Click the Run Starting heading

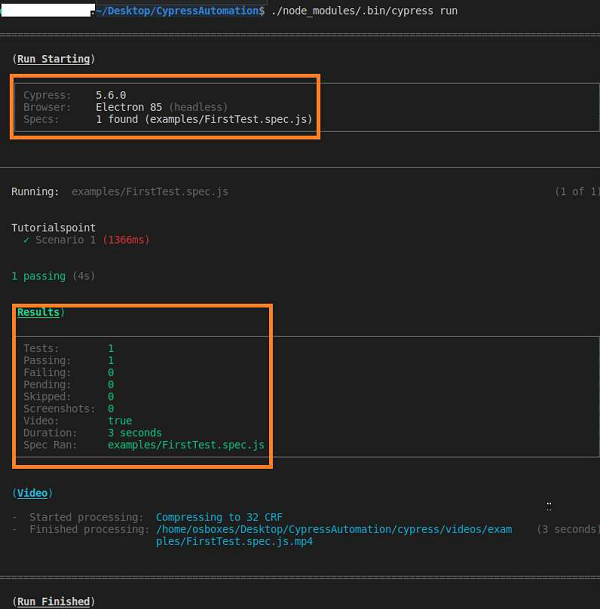pos(53,59)
